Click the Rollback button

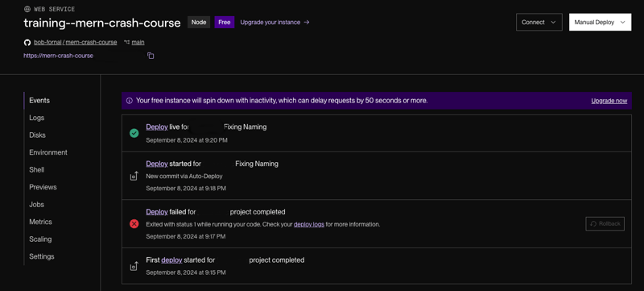(605, 224)
